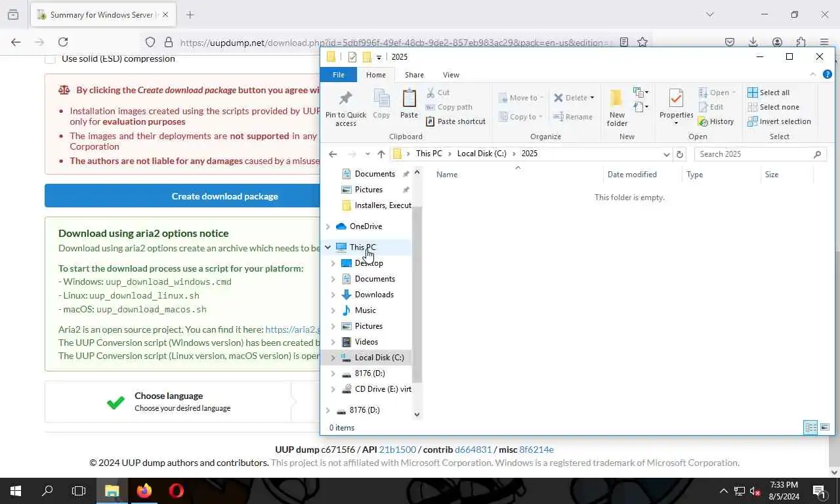Expand Downloads tree node
The image size is (840, 504).
tap(333, 295)
